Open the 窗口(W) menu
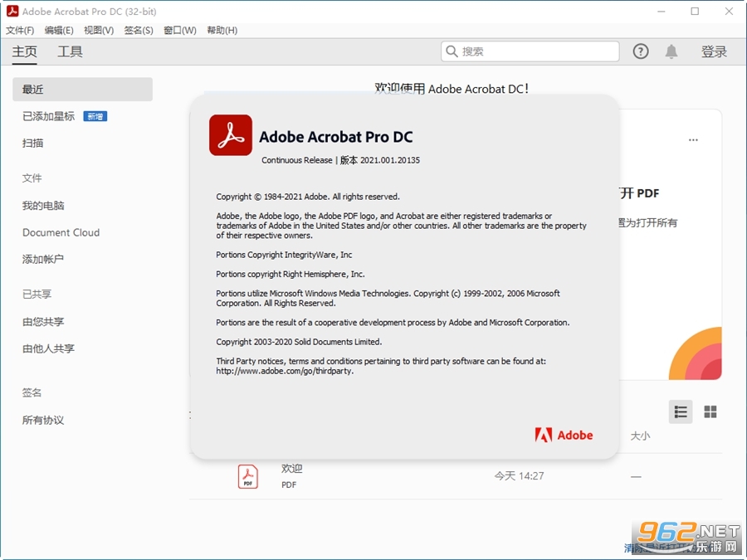 (x=179, y=30)
